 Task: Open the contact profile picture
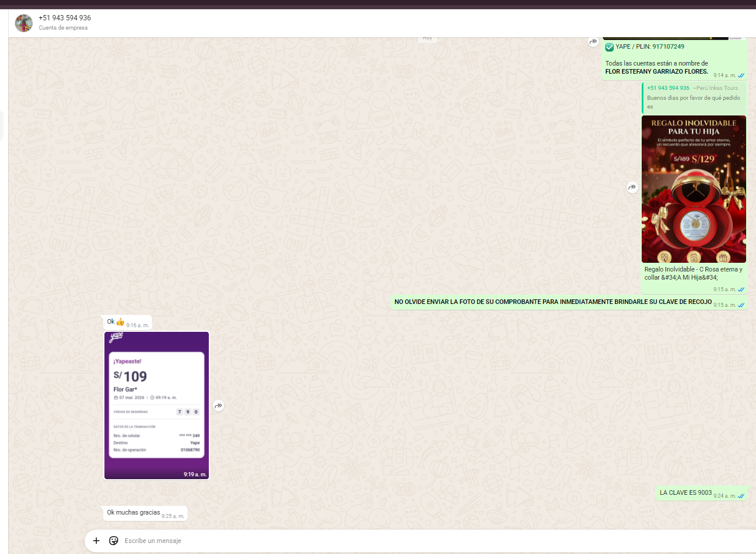(x=24, y=23)
